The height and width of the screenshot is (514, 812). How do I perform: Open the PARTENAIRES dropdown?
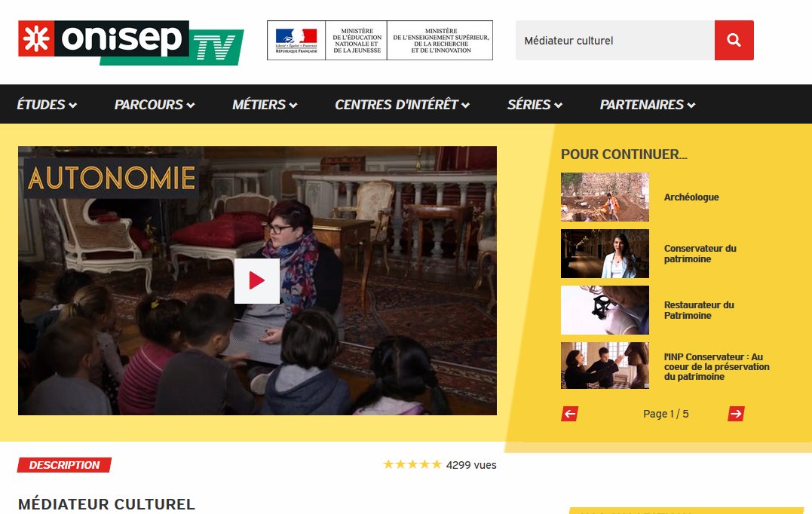point(646,104)
